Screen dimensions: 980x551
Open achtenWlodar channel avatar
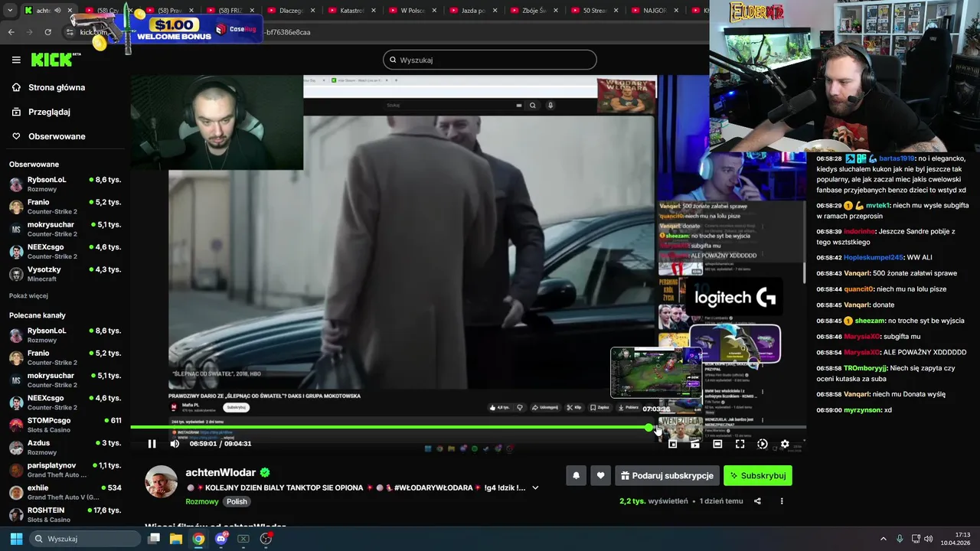162,481
